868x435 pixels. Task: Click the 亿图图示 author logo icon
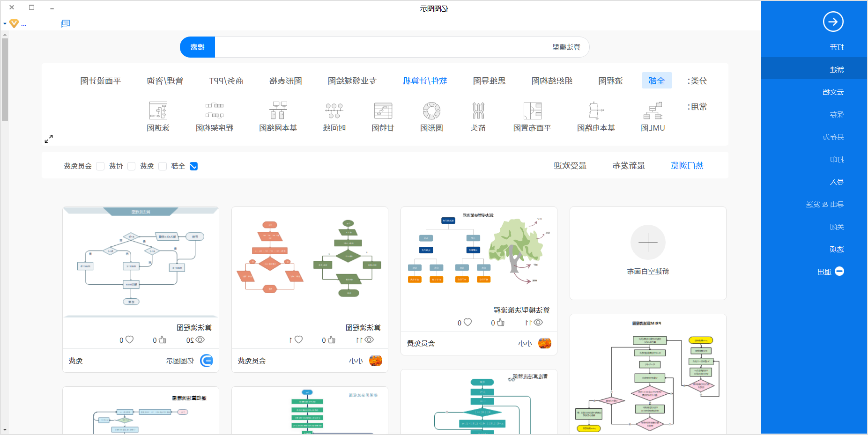[x=207, y=361]
